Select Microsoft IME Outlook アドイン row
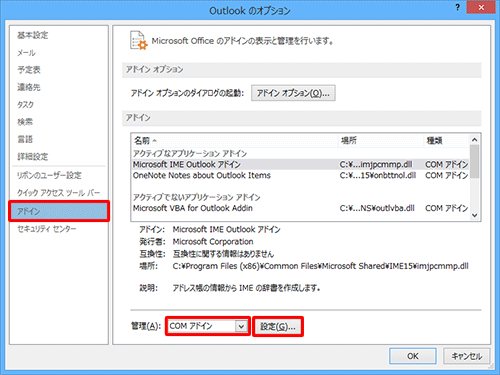 (x=300, y=164)
